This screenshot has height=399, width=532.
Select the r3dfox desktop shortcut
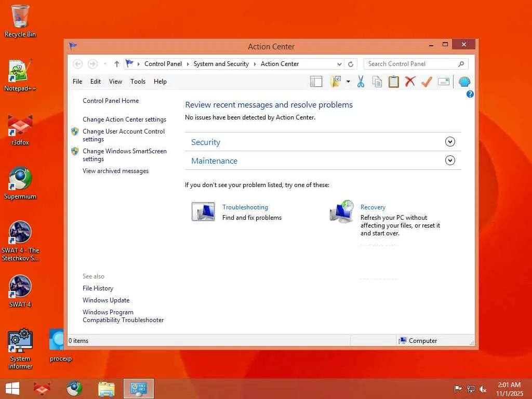tap(20, 129)
